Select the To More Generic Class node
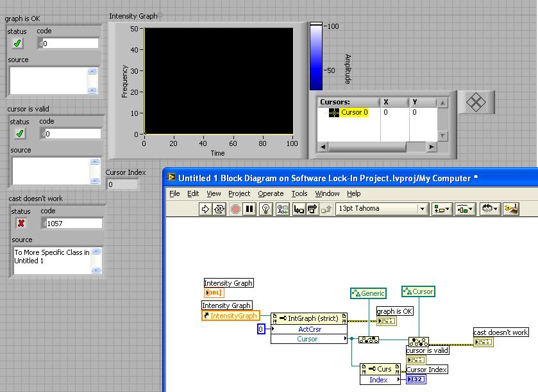Image resolution: width=538 pixels, height=392 pixels. (x=369, y=339)
